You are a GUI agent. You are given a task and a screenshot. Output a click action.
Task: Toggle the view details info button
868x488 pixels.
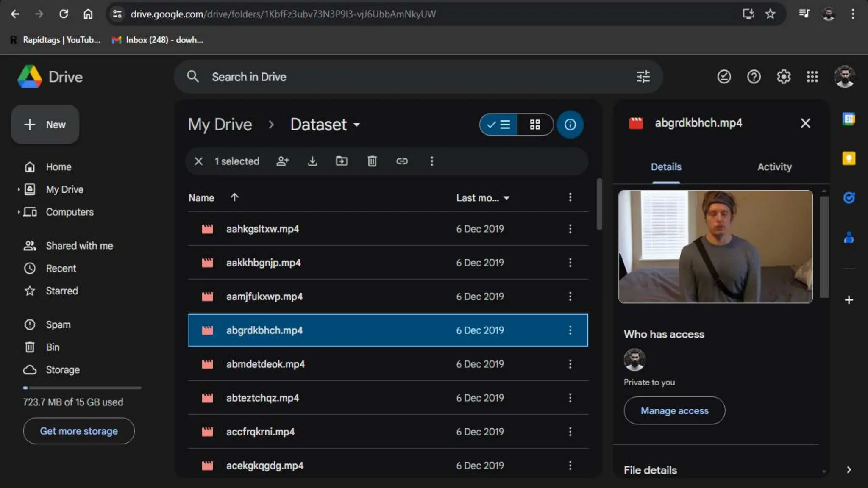pos(570,125)
